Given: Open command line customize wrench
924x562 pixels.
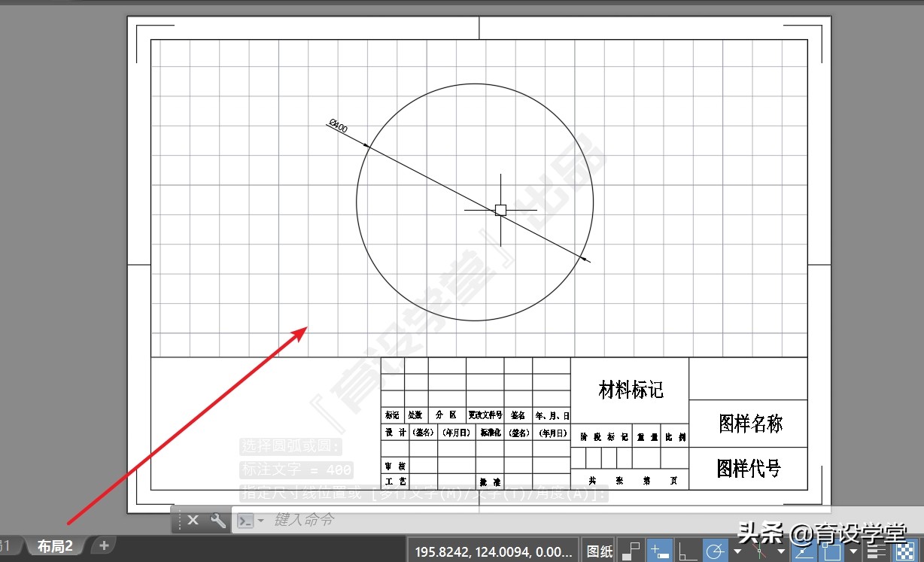Looking at the screenshot, I should (x=217, y=520).
